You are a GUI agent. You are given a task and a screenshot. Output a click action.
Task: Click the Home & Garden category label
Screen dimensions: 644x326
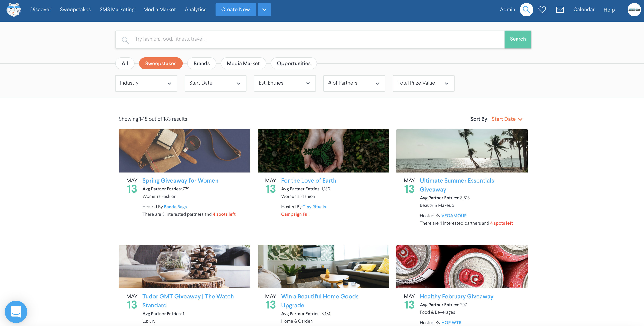click(297, 321)
